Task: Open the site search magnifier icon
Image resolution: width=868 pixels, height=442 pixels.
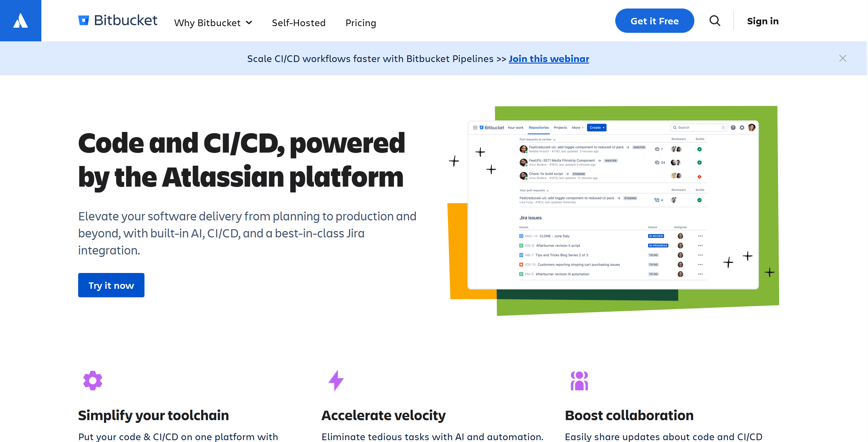Action: point(715,21)
